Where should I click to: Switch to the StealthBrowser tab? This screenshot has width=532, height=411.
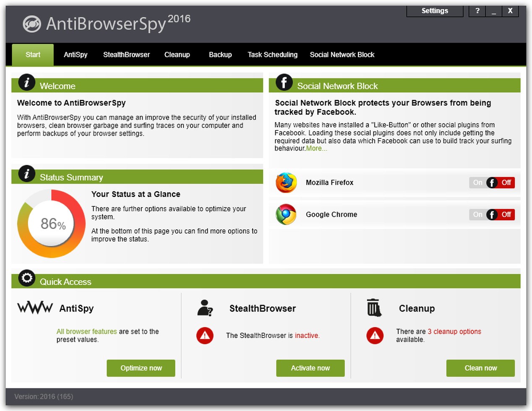[x=126, y=55]
